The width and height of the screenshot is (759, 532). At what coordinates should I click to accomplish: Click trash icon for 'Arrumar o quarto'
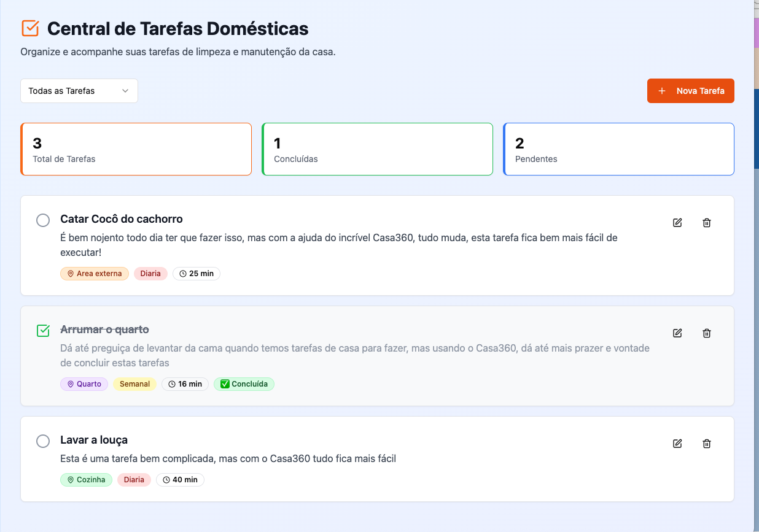[x=707, y=333]
